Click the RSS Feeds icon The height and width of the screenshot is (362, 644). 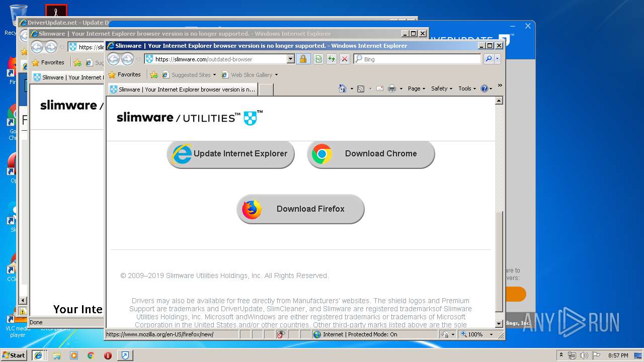(x=361, y=88)
